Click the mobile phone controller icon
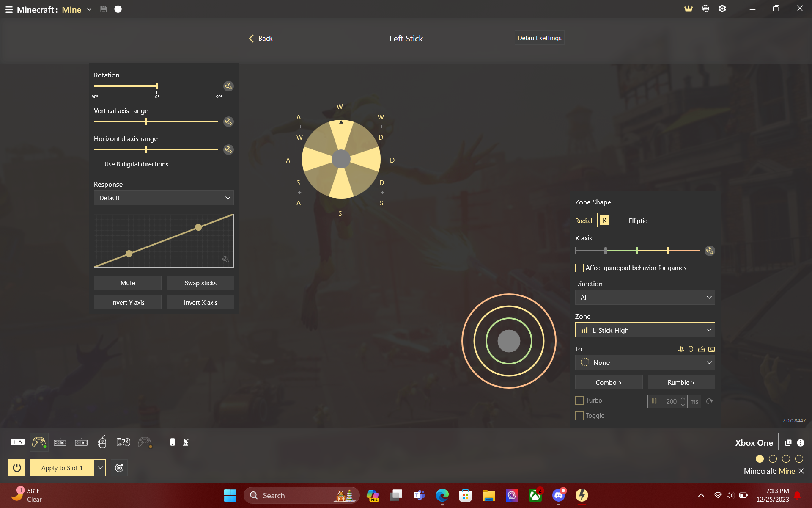 tap(172, 442)
